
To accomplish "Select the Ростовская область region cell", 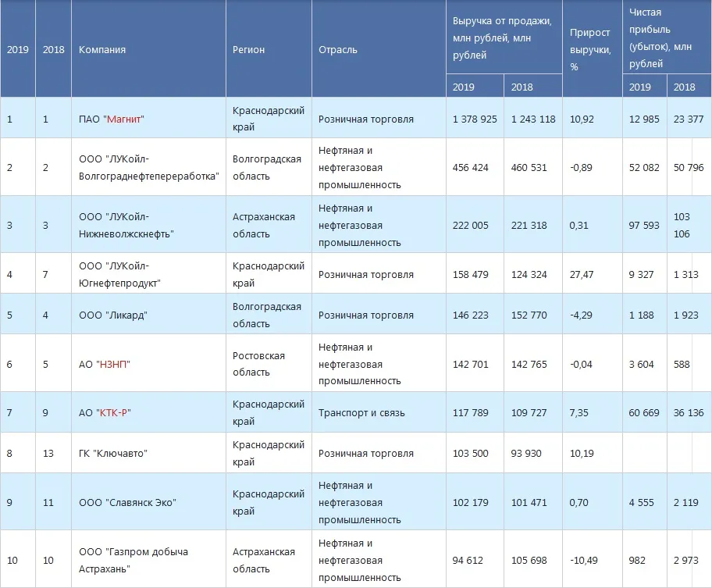I will [258, 363].
